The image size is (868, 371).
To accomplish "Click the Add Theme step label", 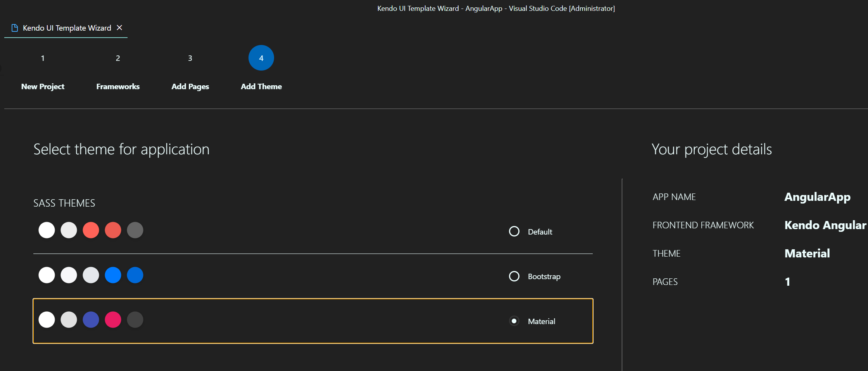I will (261, 86).
